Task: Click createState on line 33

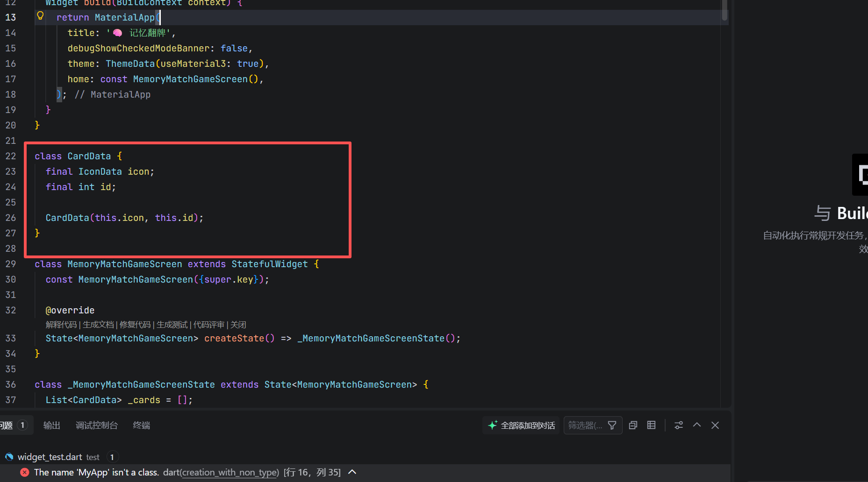Action: click(234, 338)
